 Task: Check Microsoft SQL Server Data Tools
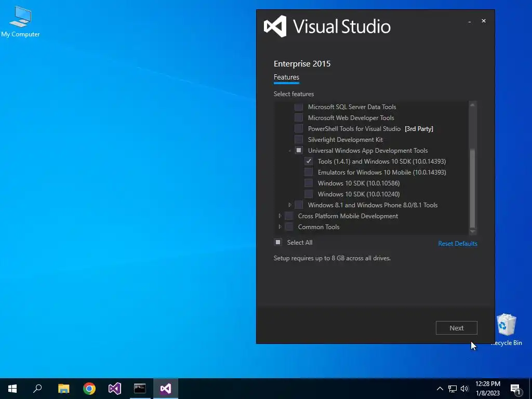(x=299, y=107)
